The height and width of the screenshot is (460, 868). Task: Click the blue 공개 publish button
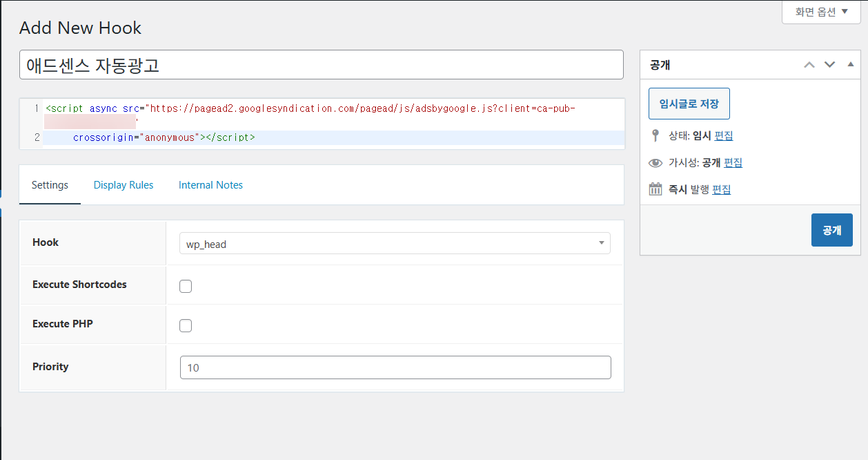832,230
